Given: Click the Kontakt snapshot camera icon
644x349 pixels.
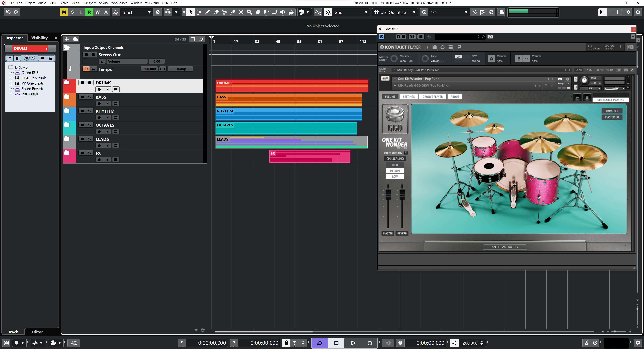Looking at the screenshot, I should 560,79.
